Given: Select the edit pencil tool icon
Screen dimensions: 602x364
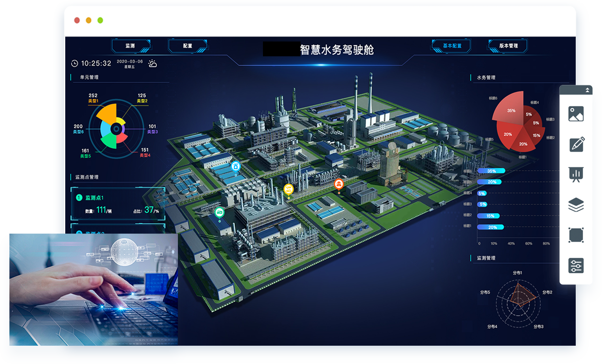Looking at the screenshot, I should 576,144.
